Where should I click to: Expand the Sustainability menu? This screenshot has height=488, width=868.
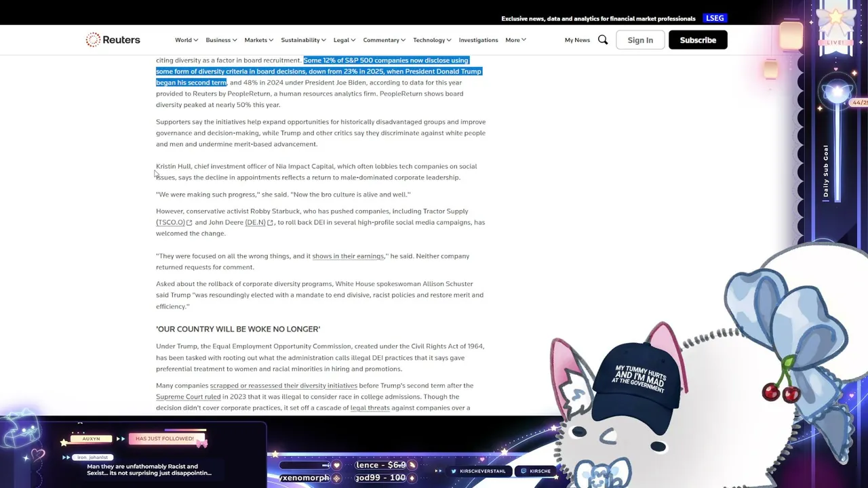[x=303, y=40]
